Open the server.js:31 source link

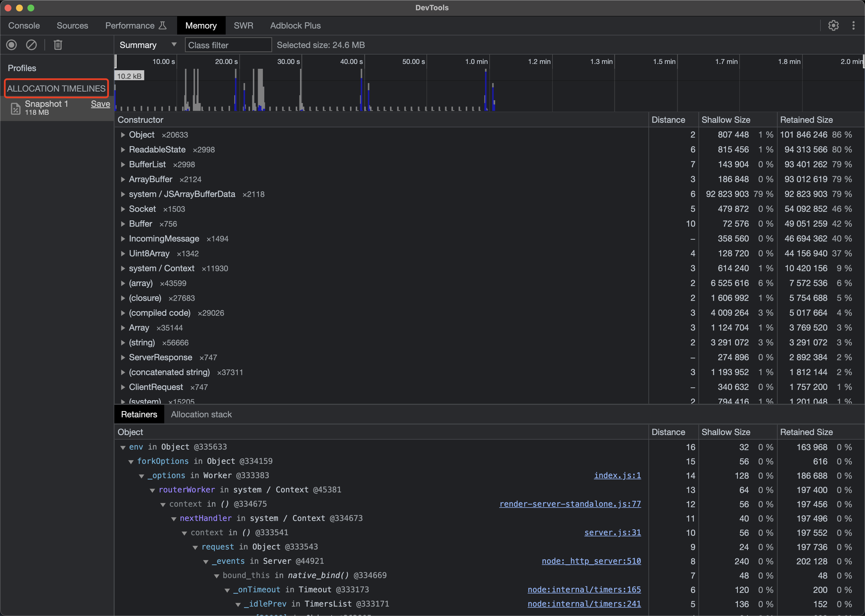pyautogui.click(x=612, y=533)
